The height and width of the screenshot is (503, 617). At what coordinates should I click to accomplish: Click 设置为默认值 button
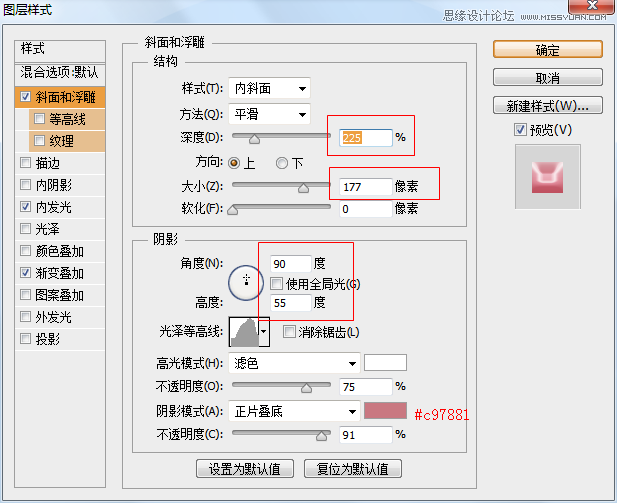245,469
